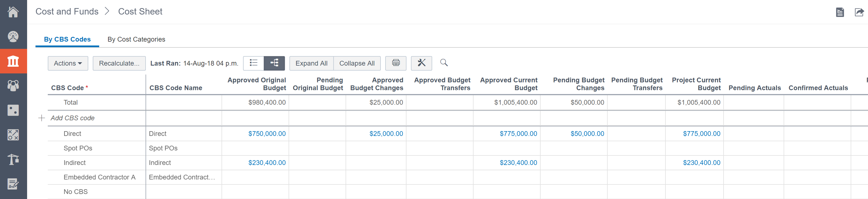Select the By Cost Categories tab
Viewport: 868px width, 199px height.
[136, 39]
